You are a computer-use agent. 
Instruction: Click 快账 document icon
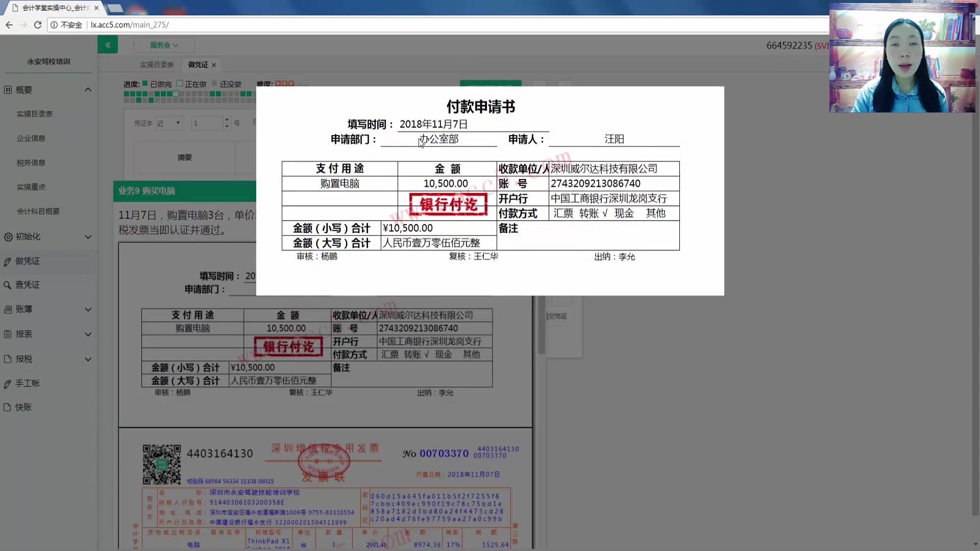pyautogui.click(x=7, y=407)
